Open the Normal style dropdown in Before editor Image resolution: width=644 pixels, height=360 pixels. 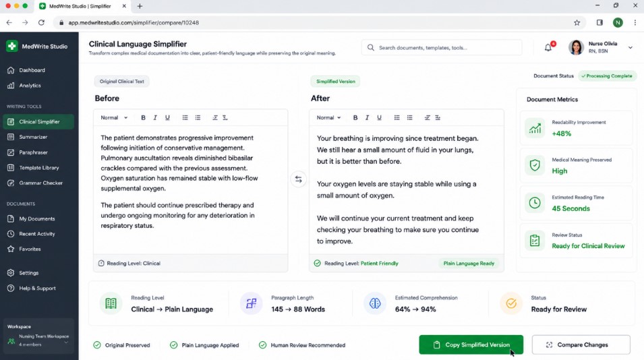(x=114, y=117)
